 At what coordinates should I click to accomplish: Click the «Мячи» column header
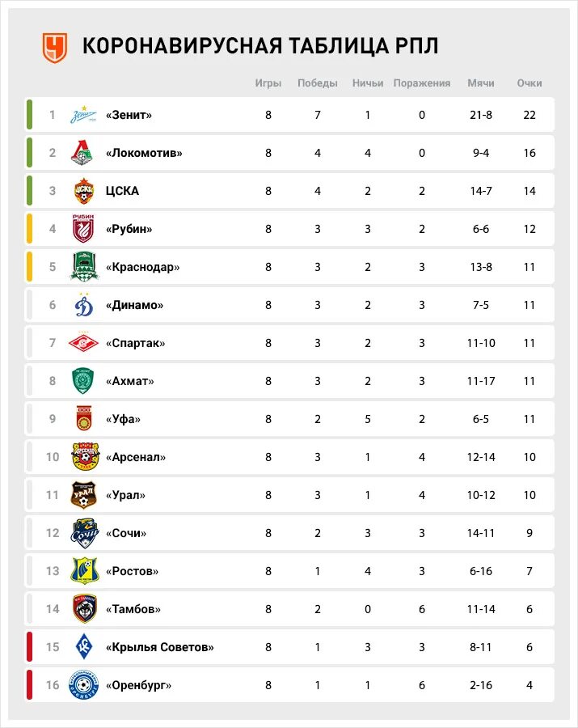point(480,83)
